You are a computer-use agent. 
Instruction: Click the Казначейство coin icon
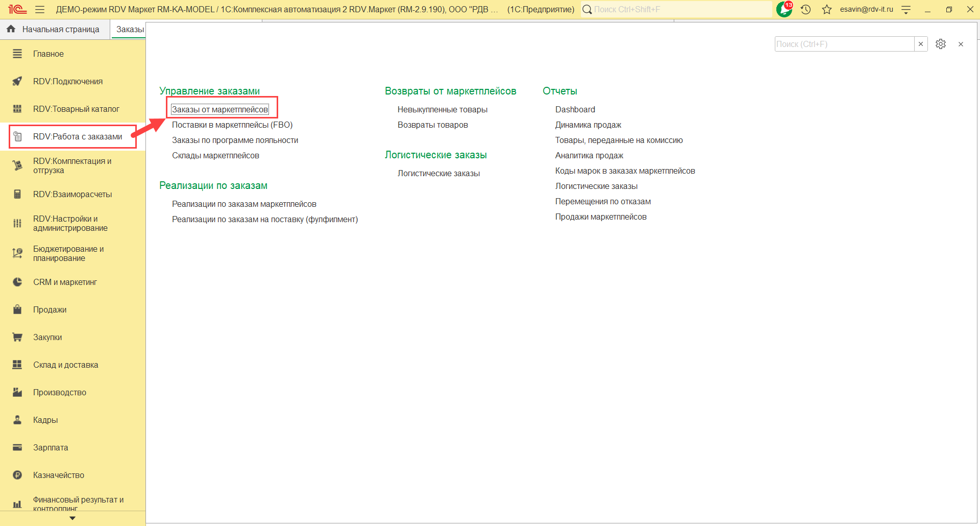[x=17, y=475]
